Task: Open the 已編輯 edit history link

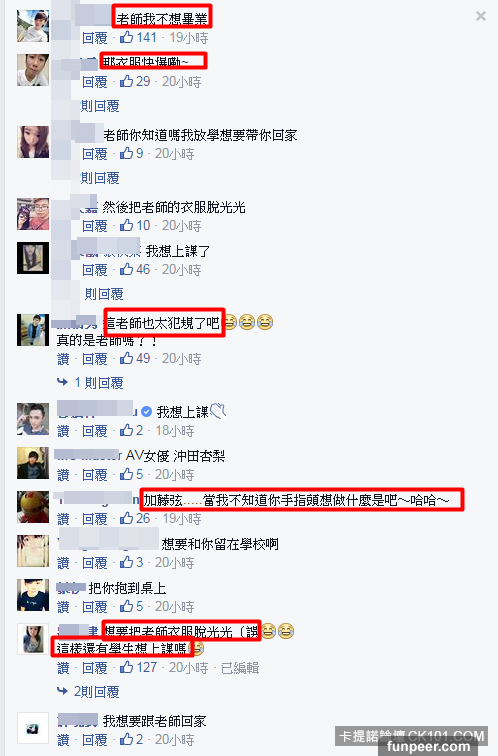Action: [240, 668]
